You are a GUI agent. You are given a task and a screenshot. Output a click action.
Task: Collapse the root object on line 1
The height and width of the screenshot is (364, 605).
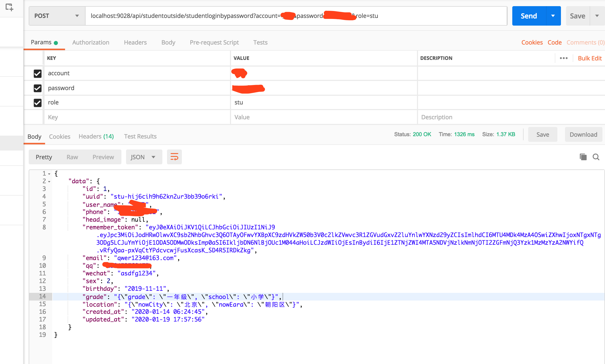coord(49,174)
